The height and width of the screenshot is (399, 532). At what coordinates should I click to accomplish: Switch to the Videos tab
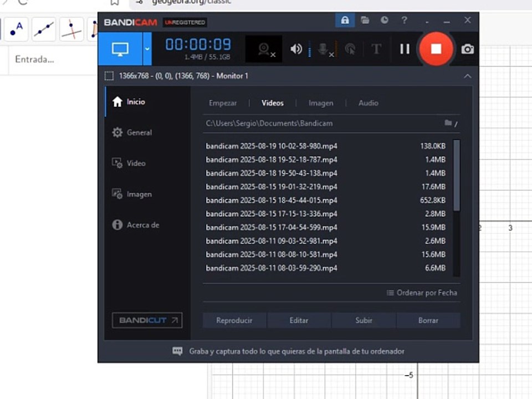pos(273,103)
